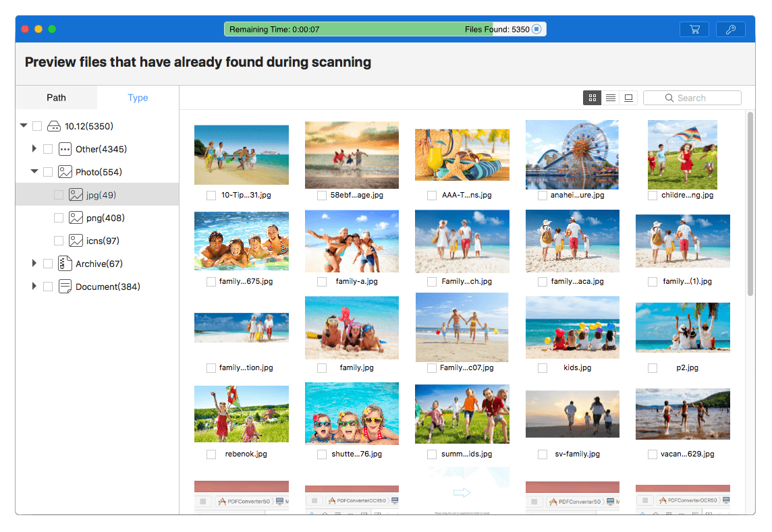The image size is (772, 532).
Task: Click inside the Search field
Action: (692, 98)
